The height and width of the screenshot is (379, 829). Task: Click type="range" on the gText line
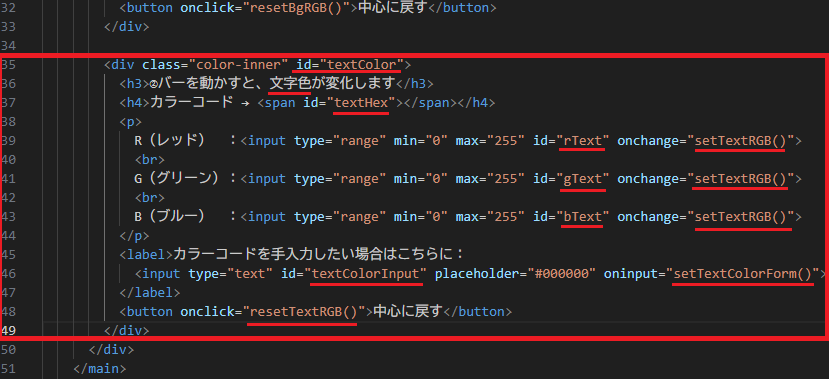tap(340, 179)
